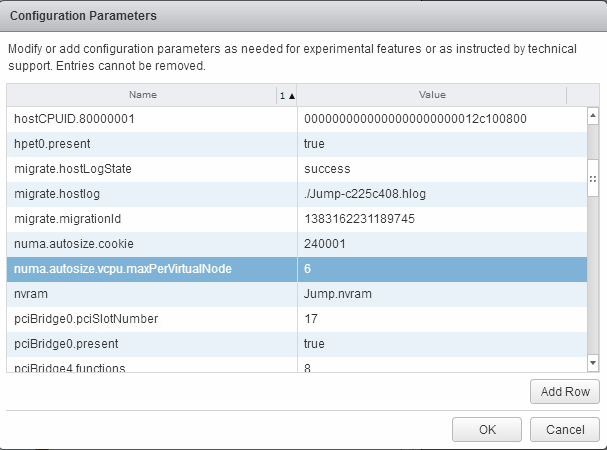This screenshot has height=450, width=607.
Task: Edit value 6 for maxPerVirtualNode
Action: pyautogui.click(x=308, y=268)
